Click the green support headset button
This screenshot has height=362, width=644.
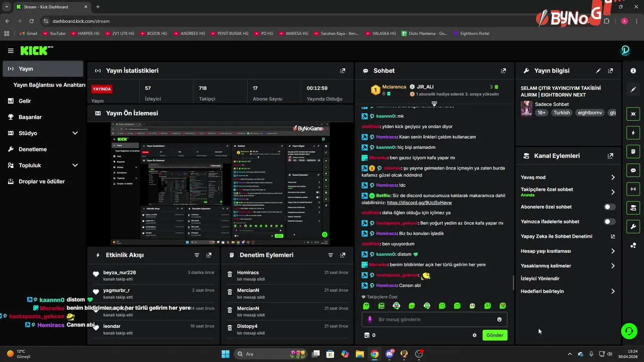click(629, 331)
